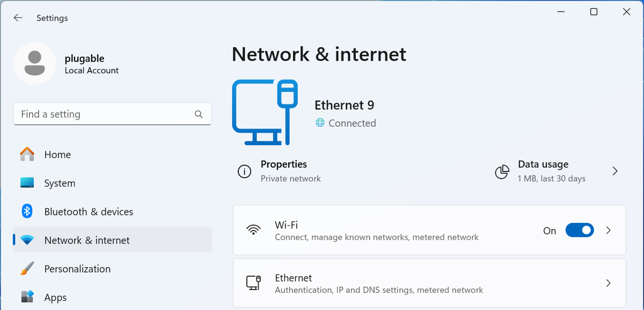The height and width of the screenshot is (310, 644).
Task: Click the Properties info icon
Action: (244, 171)
